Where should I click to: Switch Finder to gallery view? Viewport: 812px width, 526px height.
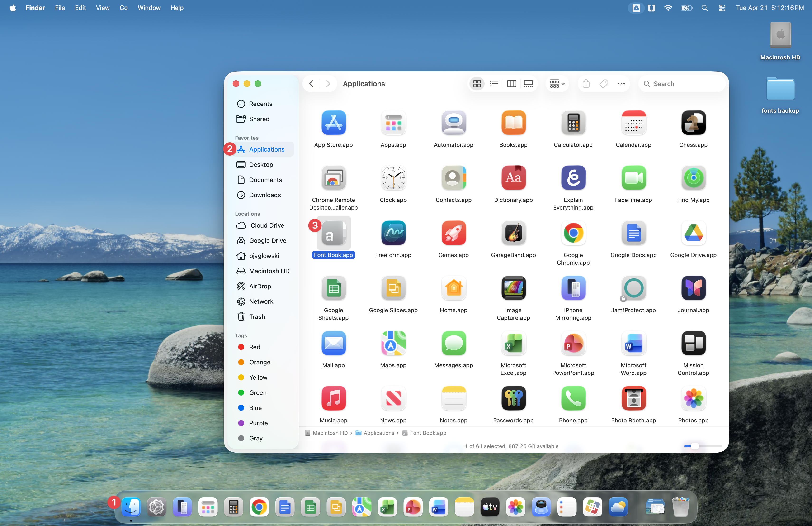(528, 84)
